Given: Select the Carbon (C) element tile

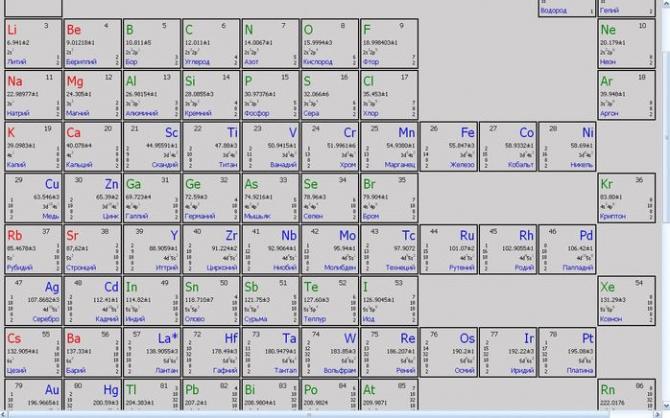Looking at the screenshot, I should [x=210, y=44].
